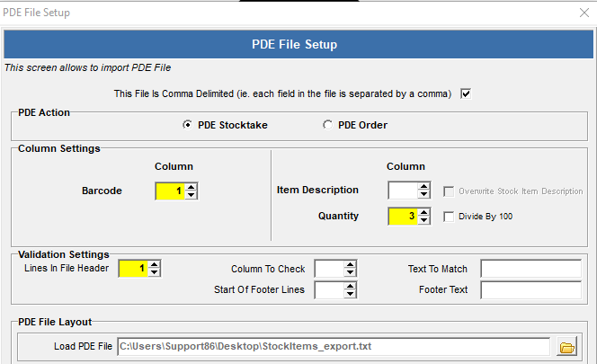The height and width of the screenshot is (364, 597).
Task: Decrease the Barcode column number
Action: tap(192, 195)
